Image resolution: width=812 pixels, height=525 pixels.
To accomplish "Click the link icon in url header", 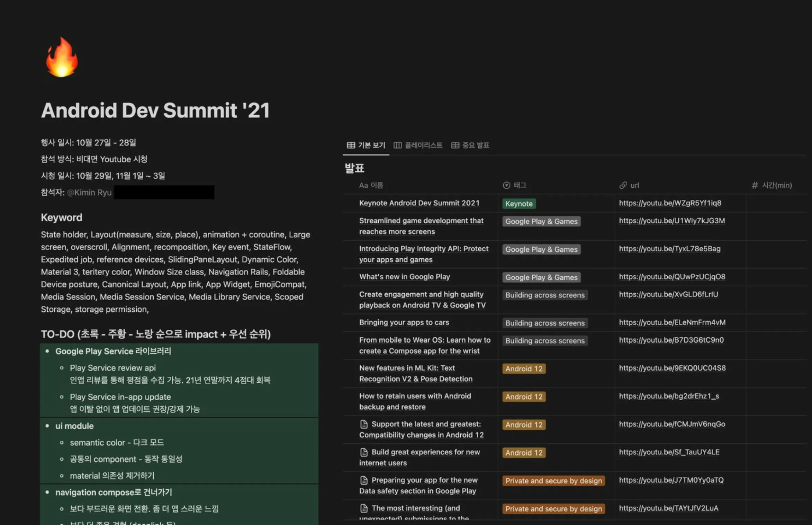I will 623,186.
